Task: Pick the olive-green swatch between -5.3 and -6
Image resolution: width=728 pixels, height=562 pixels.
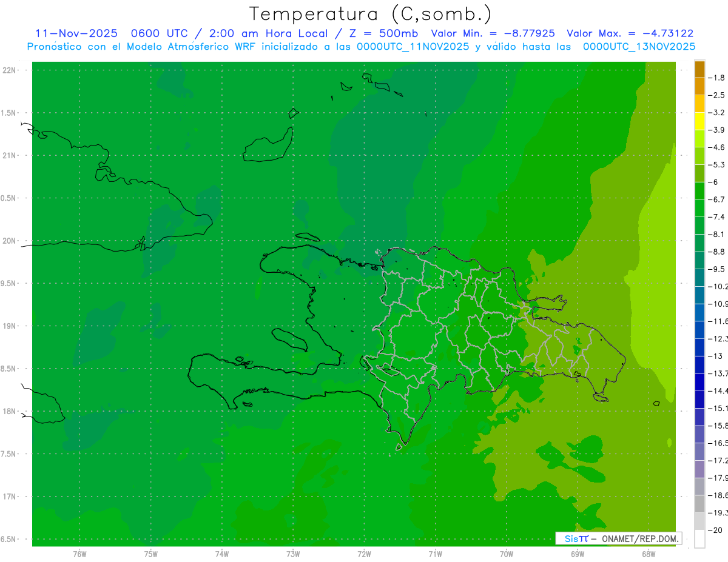Action: [x=699, y=173]
